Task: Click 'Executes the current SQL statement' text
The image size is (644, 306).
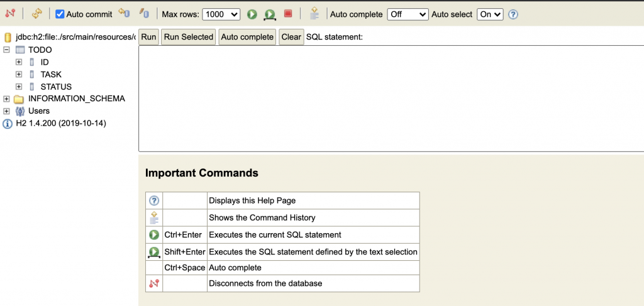Action: [275, 235]
